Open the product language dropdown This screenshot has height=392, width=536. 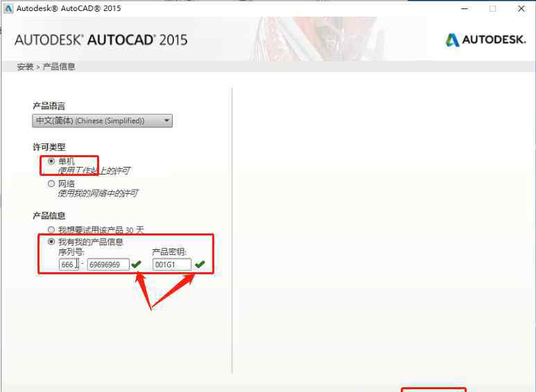point(102,121)
